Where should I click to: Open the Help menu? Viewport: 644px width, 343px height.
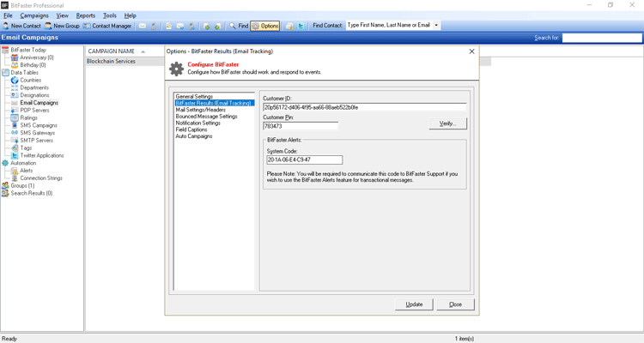[131, 15]
